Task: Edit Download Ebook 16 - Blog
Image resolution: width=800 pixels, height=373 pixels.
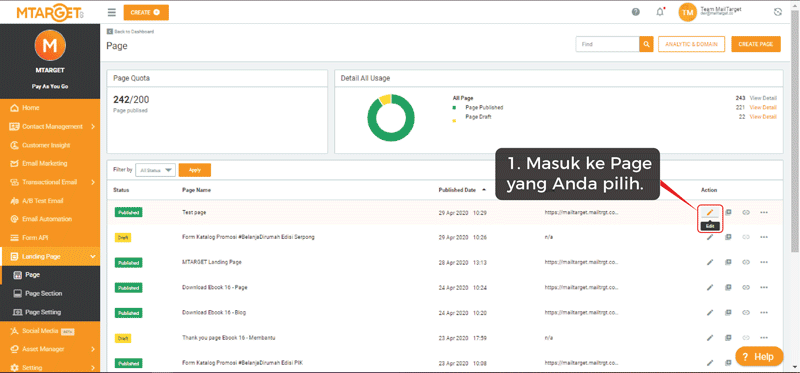Action: 710,312
